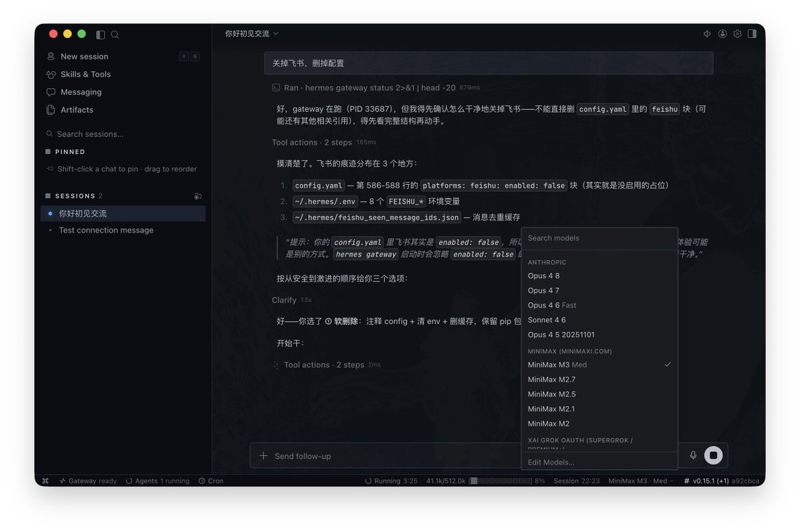Select the 你好初见交流 session in sidebar
This screenshot has width=800, height=532.
click(x=123, y=213)
